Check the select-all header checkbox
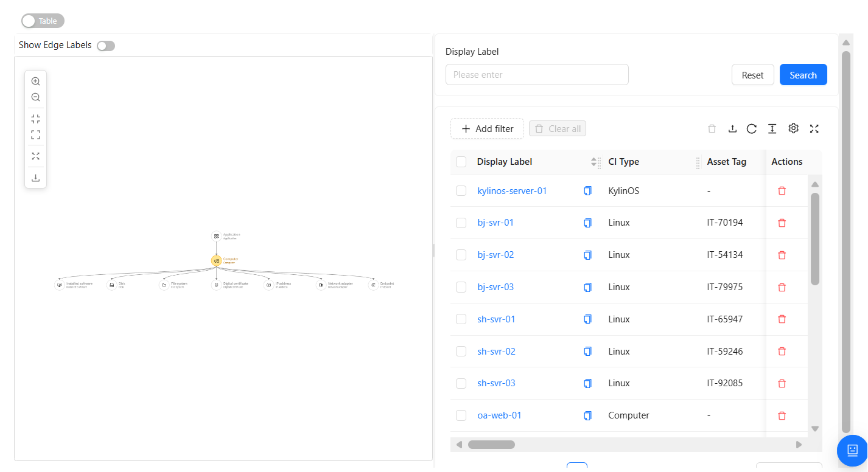 461,162
